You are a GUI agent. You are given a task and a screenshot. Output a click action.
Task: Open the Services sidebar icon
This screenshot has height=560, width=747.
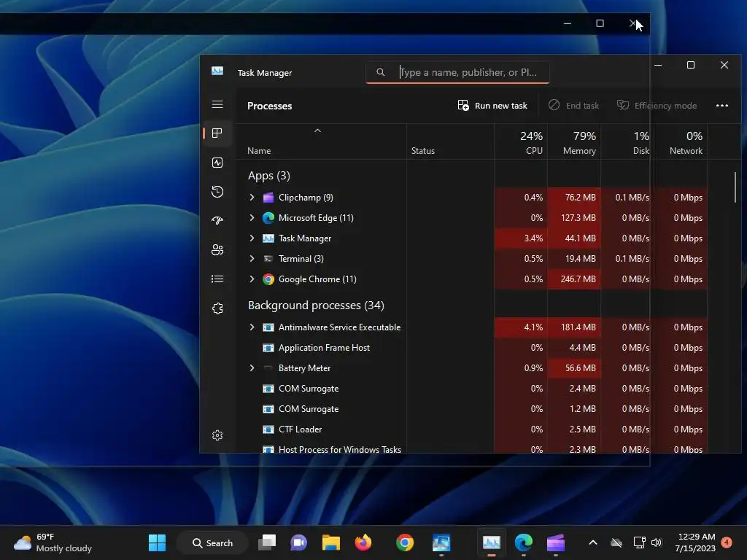pyautogui.click(x=217, y=308)
